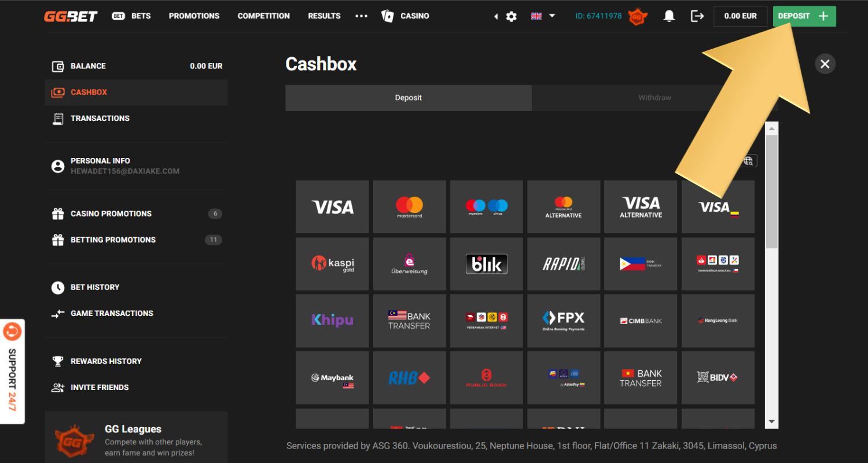The width and height of the screenshot is (868, 463).
Task: Open the notifications bell
Action: [669, 16]
